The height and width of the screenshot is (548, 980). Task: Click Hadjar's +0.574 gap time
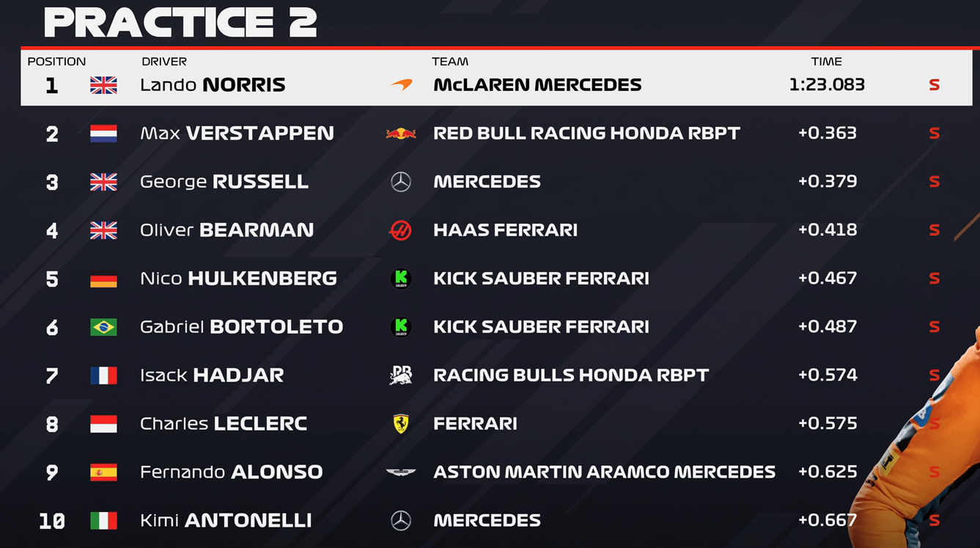coord(828,376)
